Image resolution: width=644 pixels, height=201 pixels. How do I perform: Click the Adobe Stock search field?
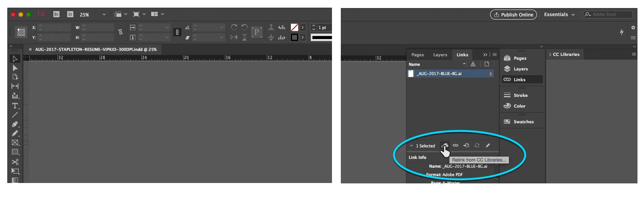(x=608, y=15)
